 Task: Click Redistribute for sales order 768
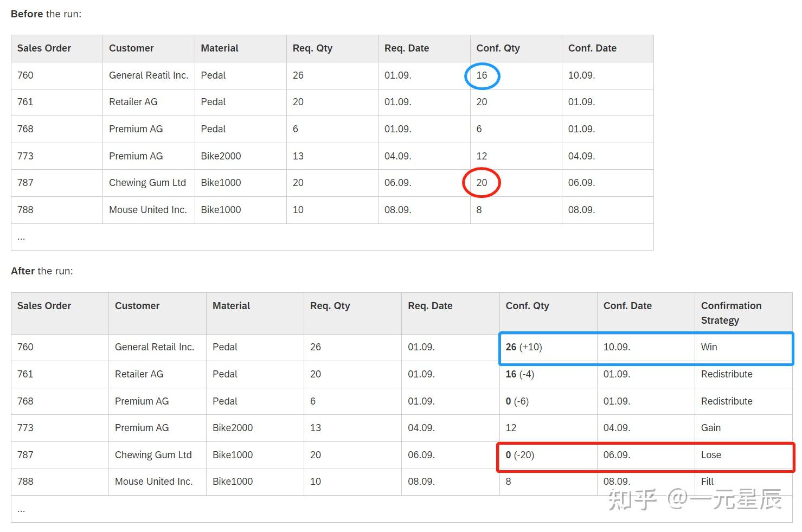pos(727,401)
